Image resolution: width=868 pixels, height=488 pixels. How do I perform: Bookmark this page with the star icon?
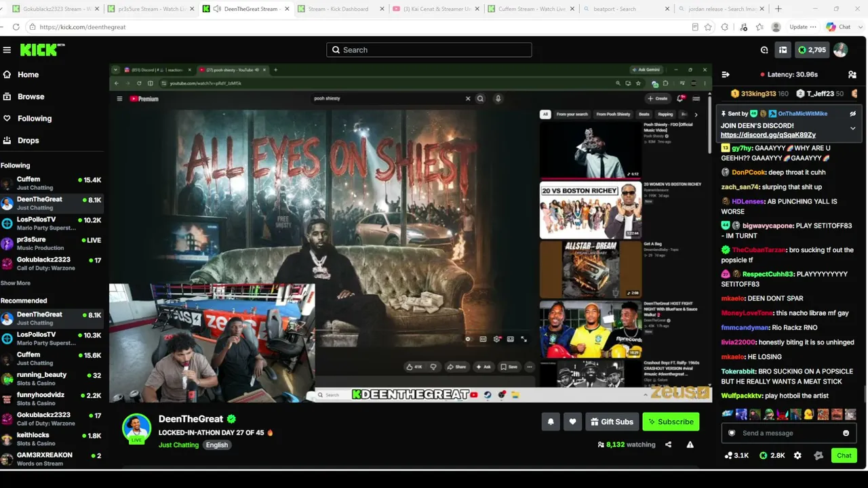pyautogui.click(x=708, y=27)
